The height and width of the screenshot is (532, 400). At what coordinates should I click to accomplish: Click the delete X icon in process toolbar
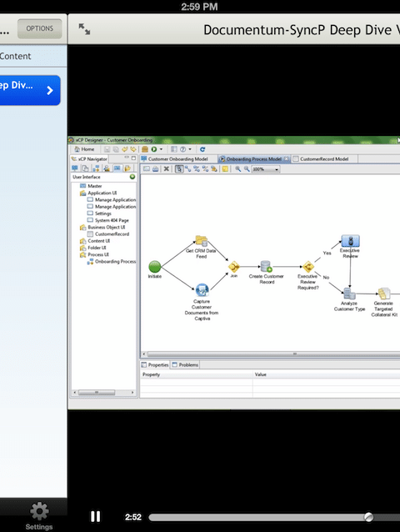[x=167, y=168]
